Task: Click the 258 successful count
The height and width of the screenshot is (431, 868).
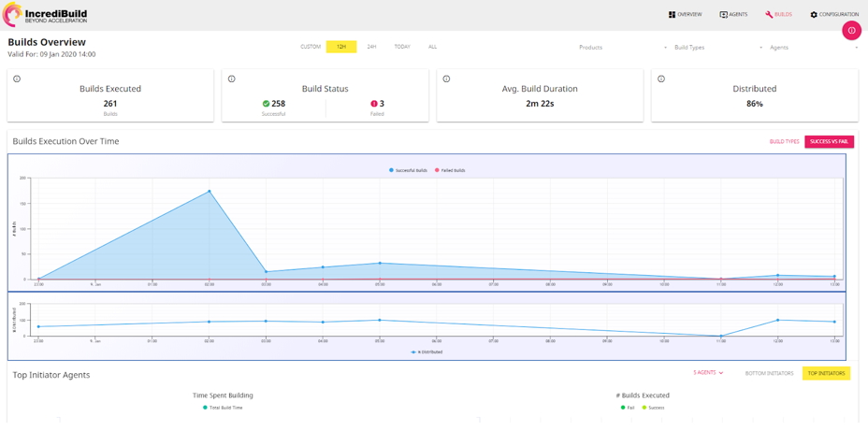Action: point(279,104)
